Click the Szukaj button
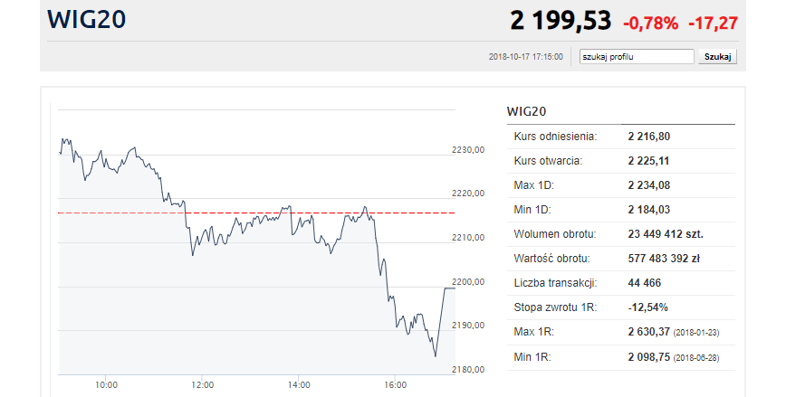The width and height of the screenshot is (786, 397). [x=717, y=57]
